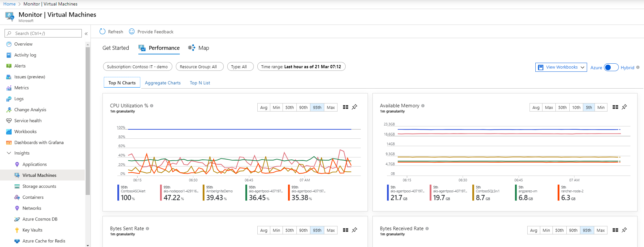This screenshot has height=247, width=644.
Task: Open list view for Available Memory chart
Action: (x=615, y=107)
